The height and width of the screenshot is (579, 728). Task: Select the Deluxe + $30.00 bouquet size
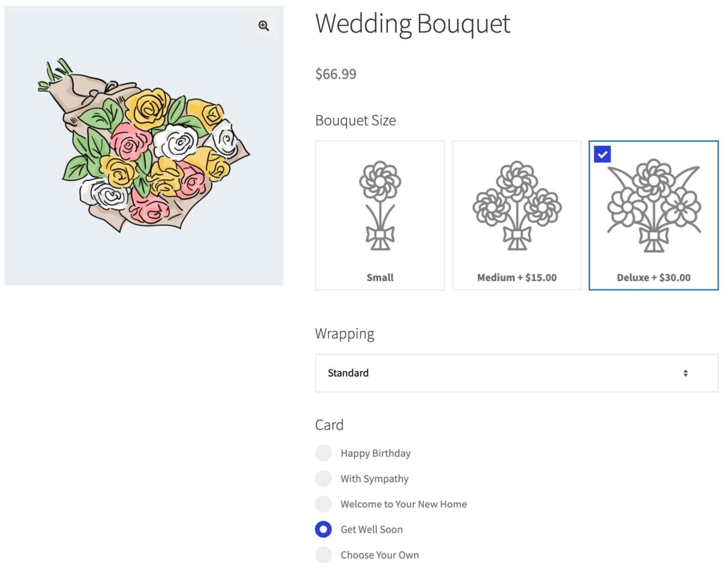pos(653,215)
